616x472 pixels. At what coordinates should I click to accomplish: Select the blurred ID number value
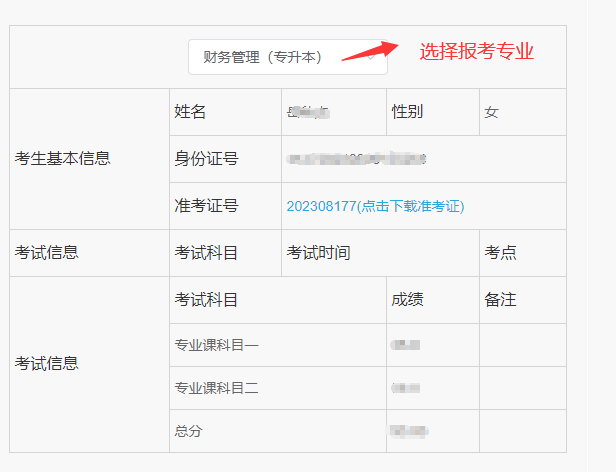coord(356,159)
